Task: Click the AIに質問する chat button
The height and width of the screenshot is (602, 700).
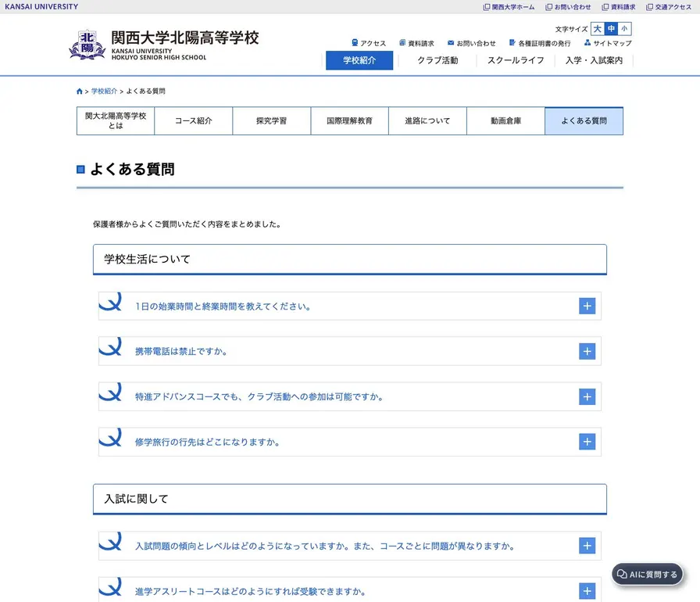Action: (648, 575)
